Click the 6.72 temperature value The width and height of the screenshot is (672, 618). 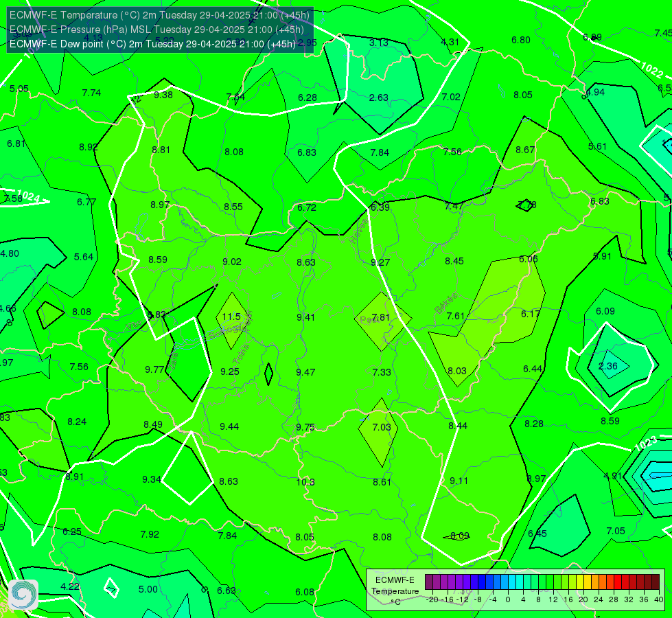click(307, 207)
